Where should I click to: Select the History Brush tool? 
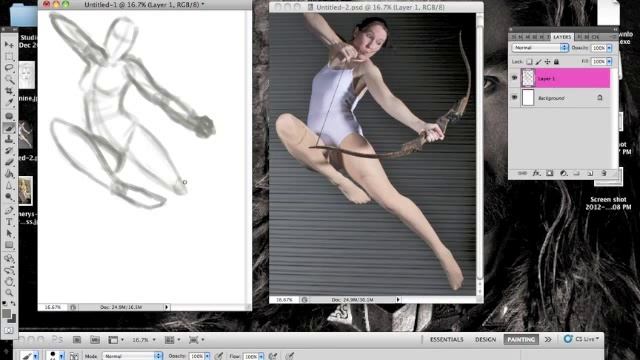(9, 151)
